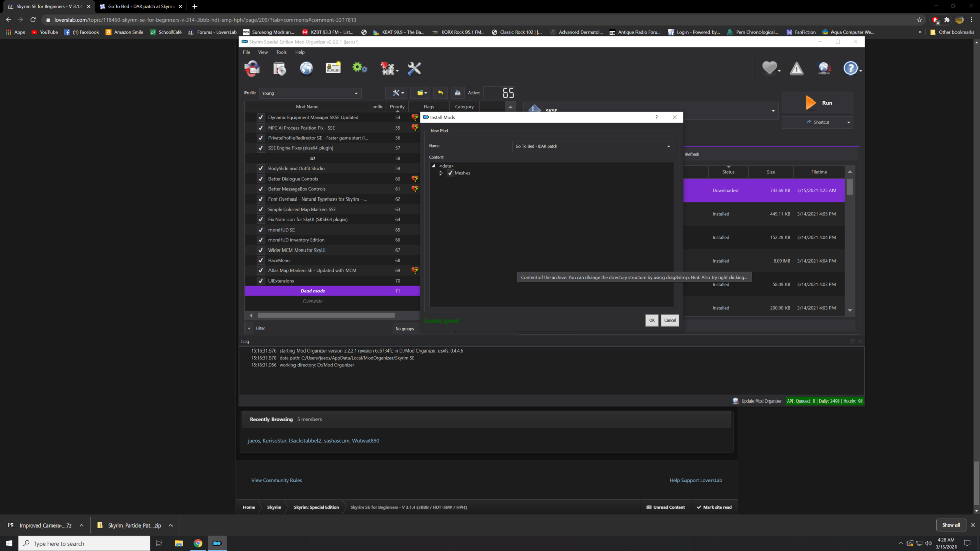980x551 pixels.
Task: Click the yellow undo arrow restore backup icon
Action: click(440, 93)
